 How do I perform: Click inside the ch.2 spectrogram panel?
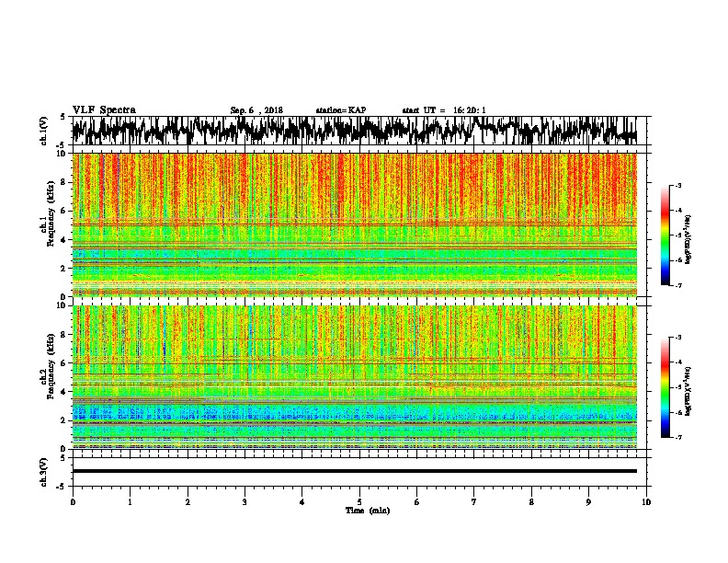(x=355, y=377)
